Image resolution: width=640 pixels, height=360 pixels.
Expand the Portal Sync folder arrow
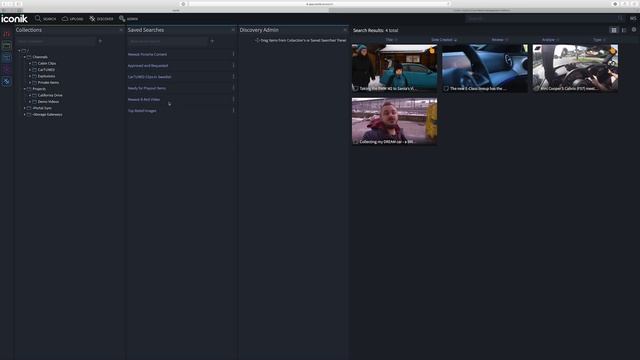(x=24, y=108)
